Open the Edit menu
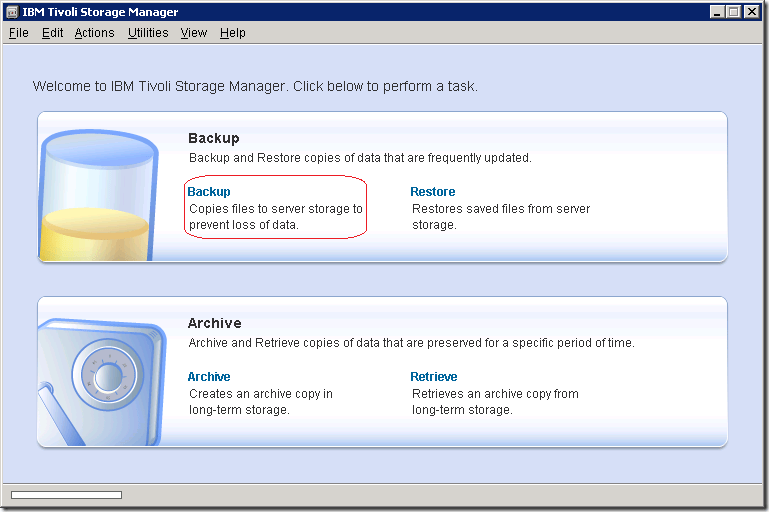Screen dimensions: 769x512 pos(52,33)
